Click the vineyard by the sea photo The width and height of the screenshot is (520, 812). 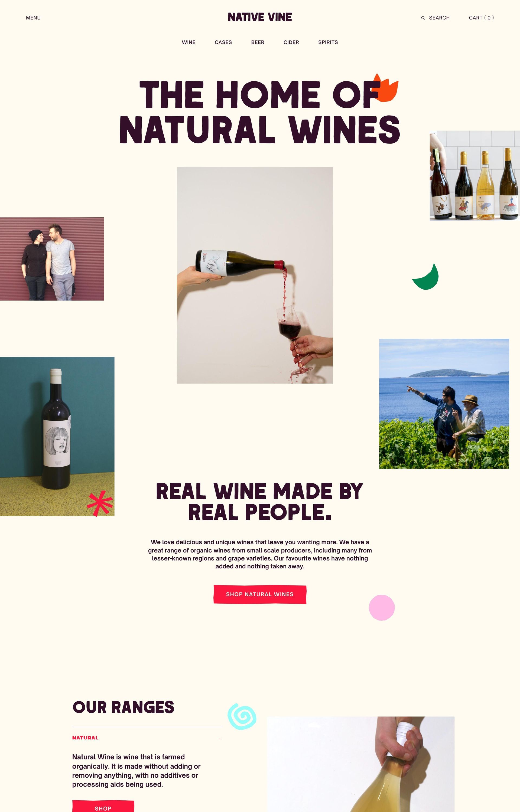(444, 404)
